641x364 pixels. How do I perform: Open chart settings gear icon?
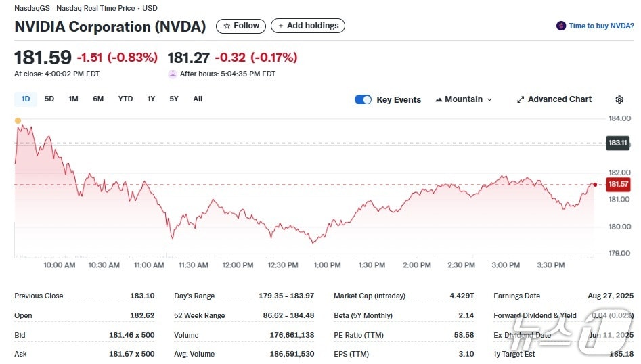(x=619, y=99)
